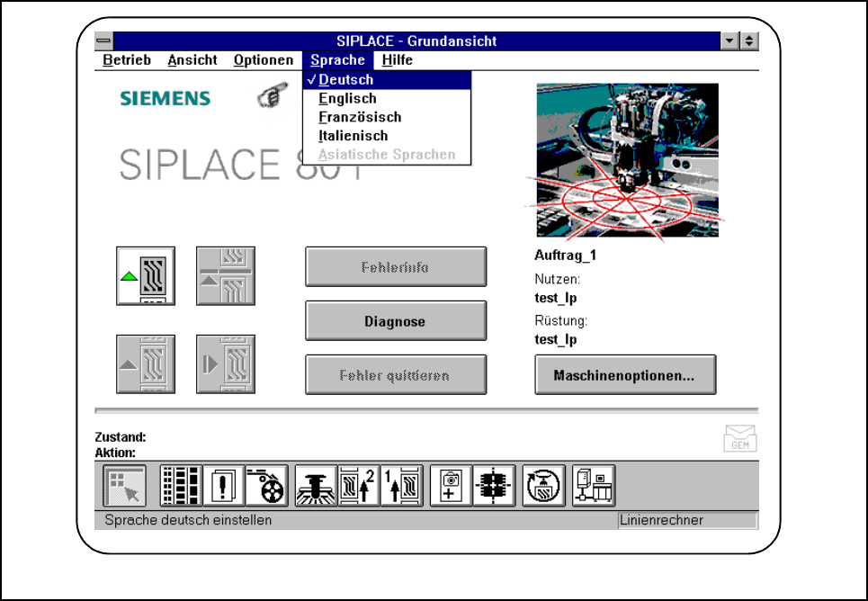The image size is (868, 601).
Task: Click the test_lp value under Rüstung
Action: (555, 339)
